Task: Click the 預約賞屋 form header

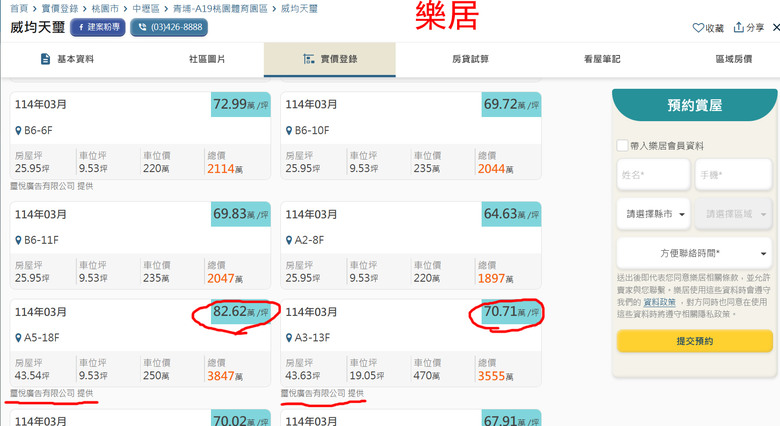Action: [x=694, y=105]
